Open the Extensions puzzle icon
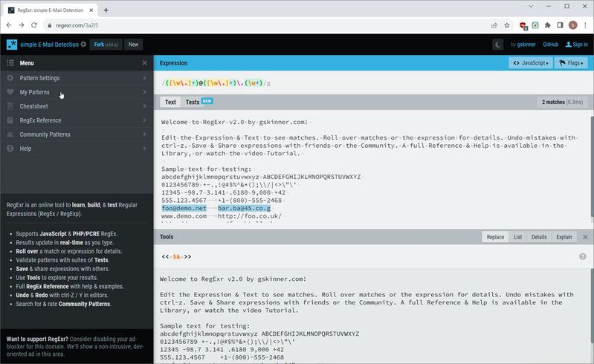Screen dimensions: 594x364 547,25
